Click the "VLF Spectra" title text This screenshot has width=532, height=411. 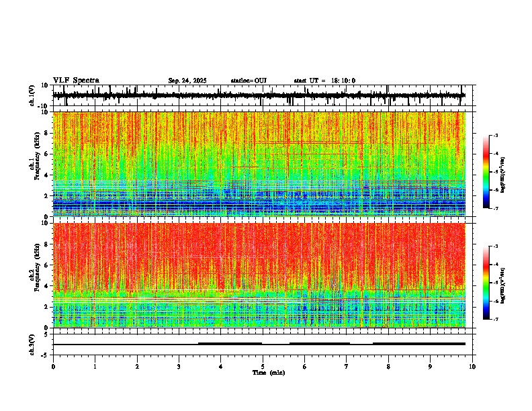click(76, 81)
